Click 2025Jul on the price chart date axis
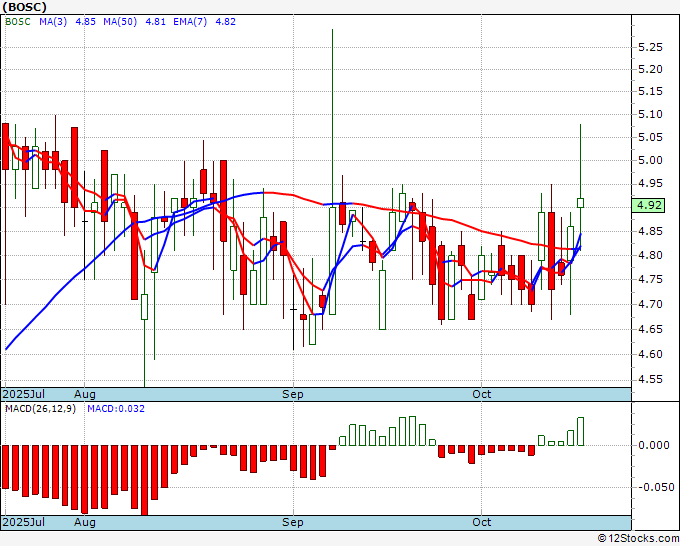The width and height of the screenshot is (680, 546). coord(24,394)
